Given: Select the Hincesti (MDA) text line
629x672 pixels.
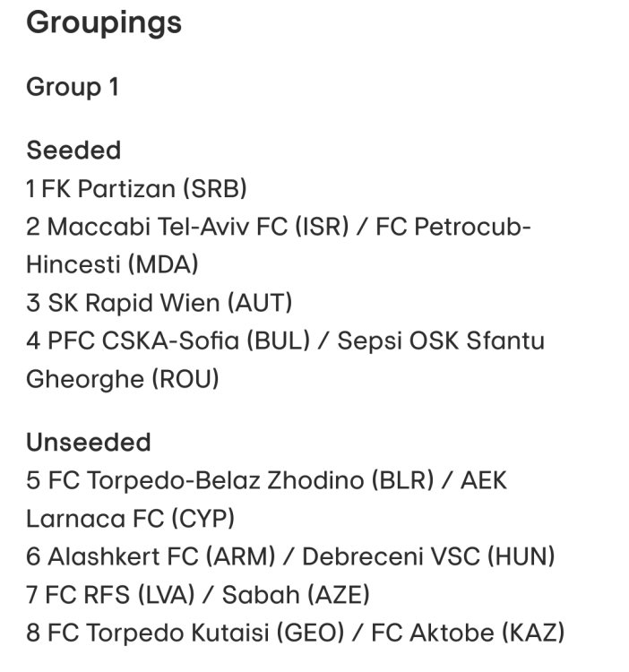Looking at the screenshot, I should pos(112,264).
